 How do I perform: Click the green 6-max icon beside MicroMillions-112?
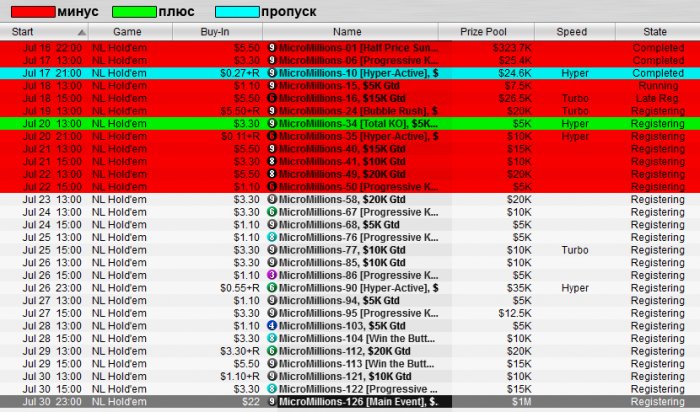point(272,351)
